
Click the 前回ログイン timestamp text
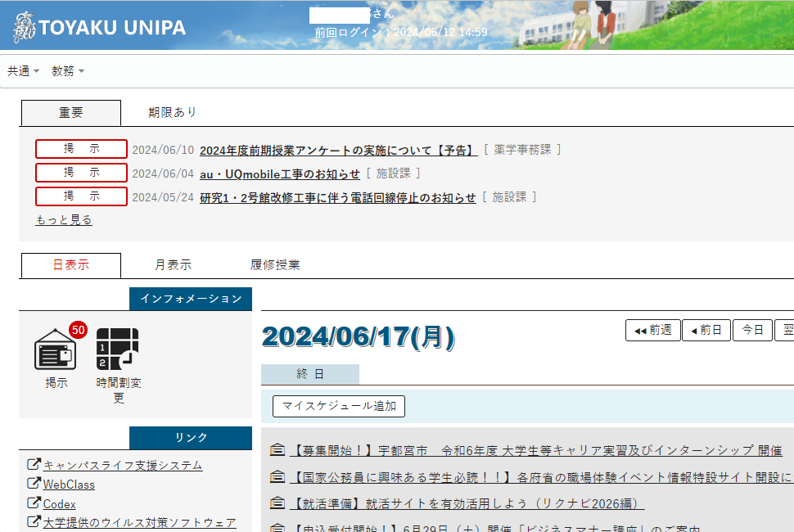pyautogui.click(x=401, y=33)
